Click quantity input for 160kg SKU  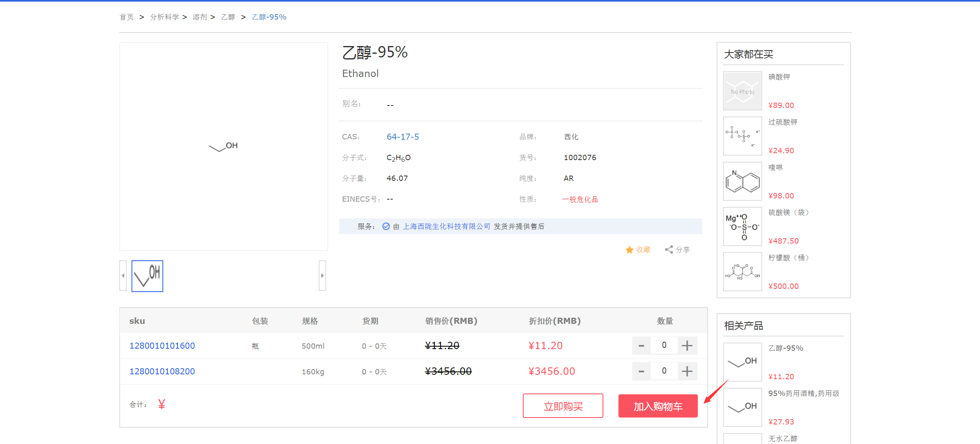click(664, 371)
